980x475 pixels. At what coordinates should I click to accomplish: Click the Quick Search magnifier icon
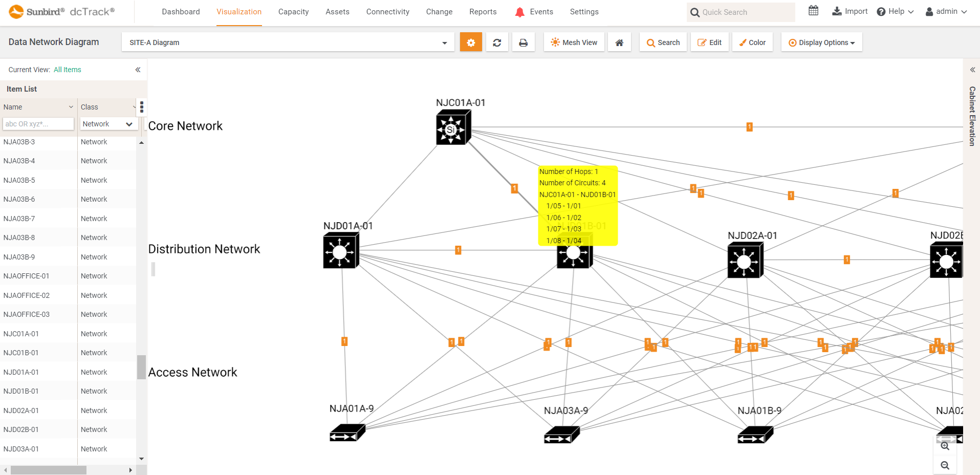pyautogui.click(x=694, y=12)
